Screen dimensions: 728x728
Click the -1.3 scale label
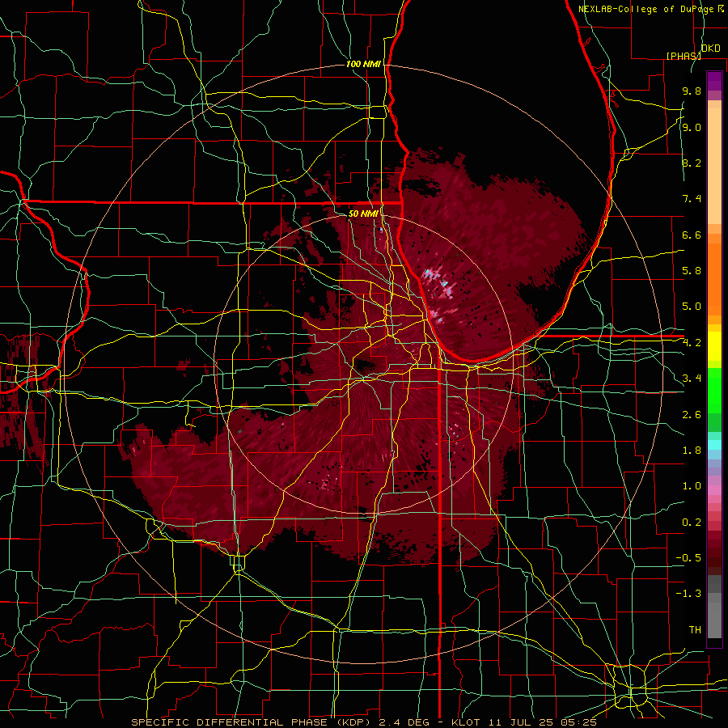(x=688, y=594)
